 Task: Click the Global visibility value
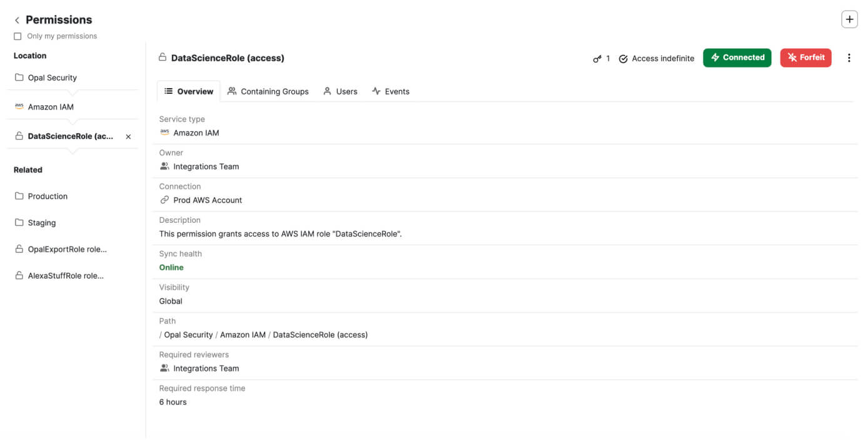click(x=171, y=301)
